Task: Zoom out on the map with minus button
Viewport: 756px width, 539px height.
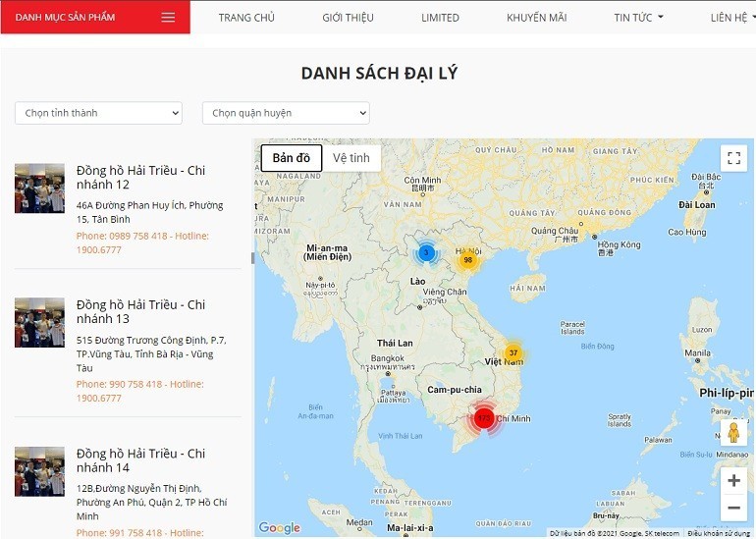Action: (x=733, y=508)
